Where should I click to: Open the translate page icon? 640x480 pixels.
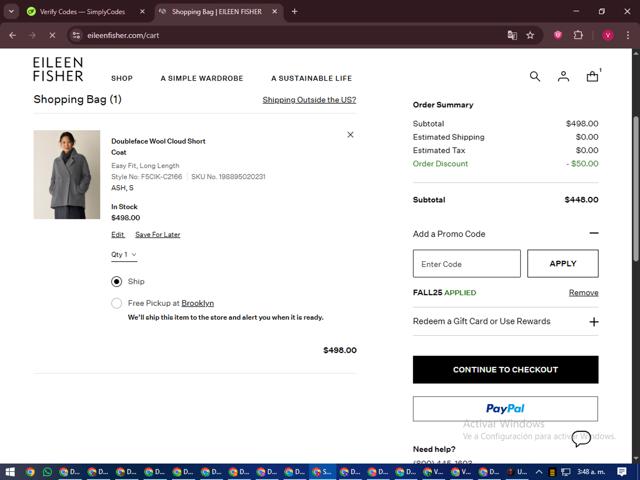click(512, 36)
